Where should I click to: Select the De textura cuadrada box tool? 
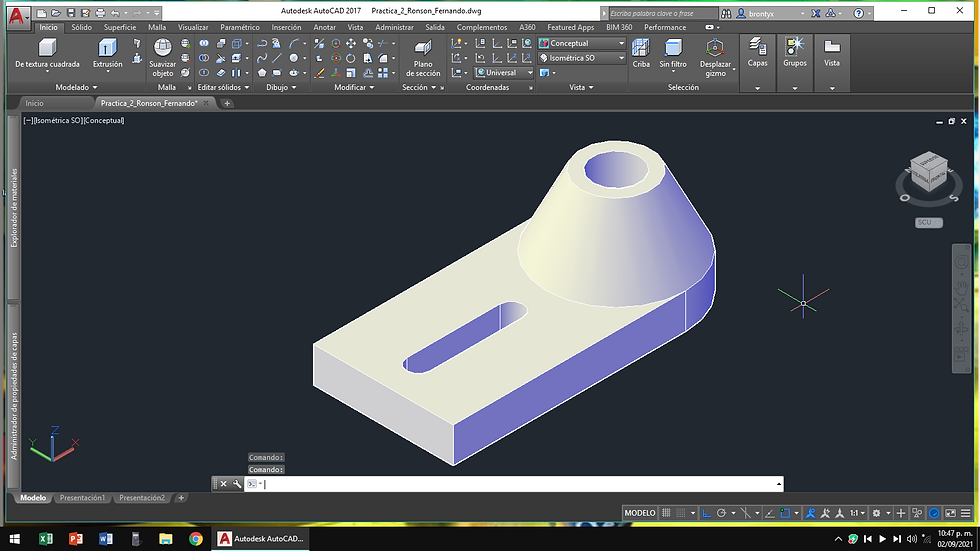(48, 54)
